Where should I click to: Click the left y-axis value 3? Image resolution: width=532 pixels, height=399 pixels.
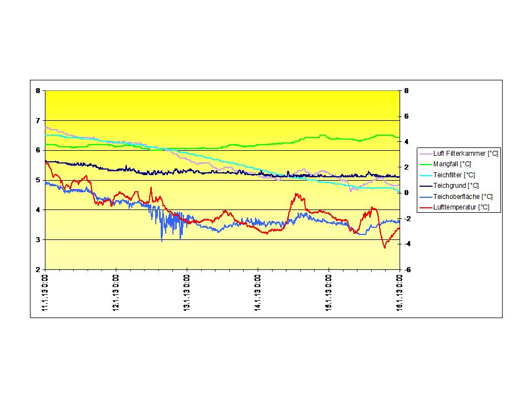(x=38, y=239)
